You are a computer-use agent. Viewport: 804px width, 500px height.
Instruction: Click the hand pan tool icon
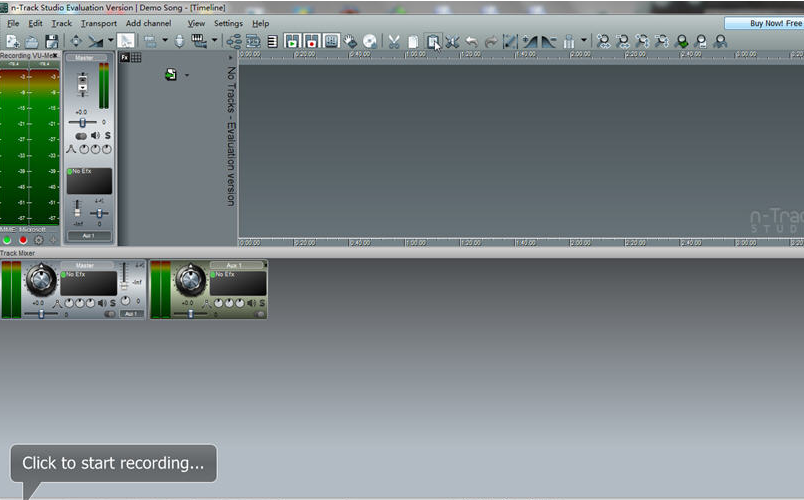[351, 42]
